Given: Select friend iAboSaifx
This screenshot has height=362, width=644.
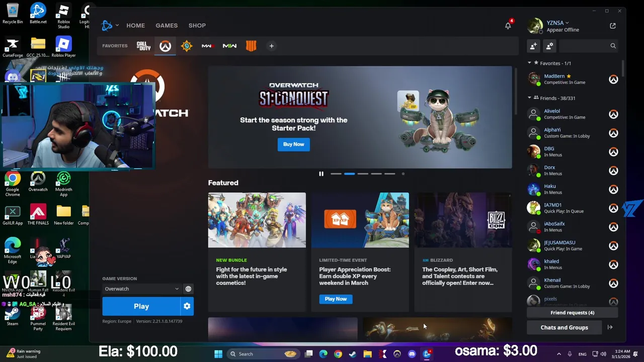Looking at the screenshot, I should coord(573,227).
